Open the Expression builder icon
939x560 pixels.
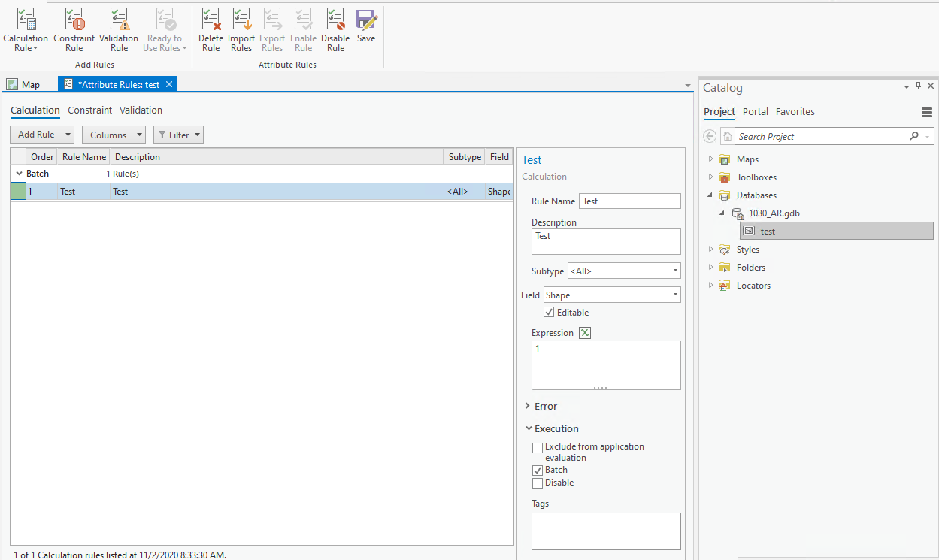pyautogui.click(x=585, y=333)
